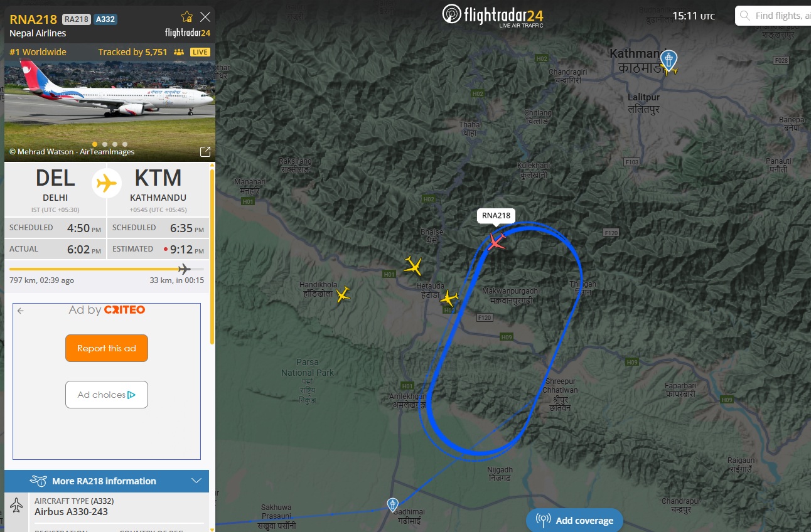Click the yellow aircraft west of Bhaise
The width and height of the screenshot is (811, 532).
(413, 265)
